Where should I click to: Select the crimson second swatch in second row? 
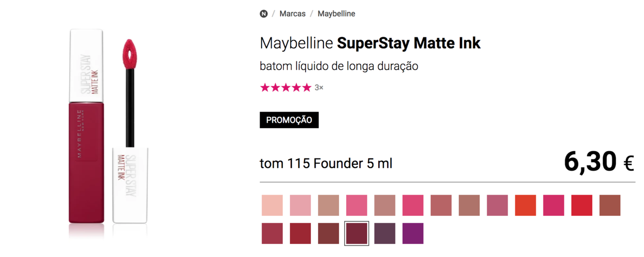(300, 233)
